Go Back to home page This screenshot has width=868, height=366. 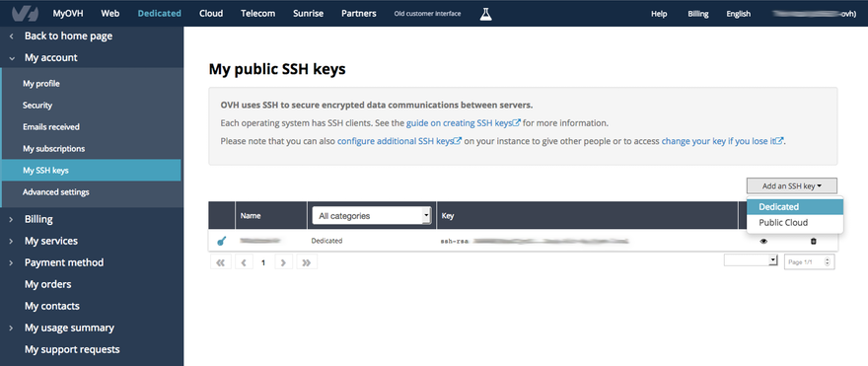click(68, 36)
